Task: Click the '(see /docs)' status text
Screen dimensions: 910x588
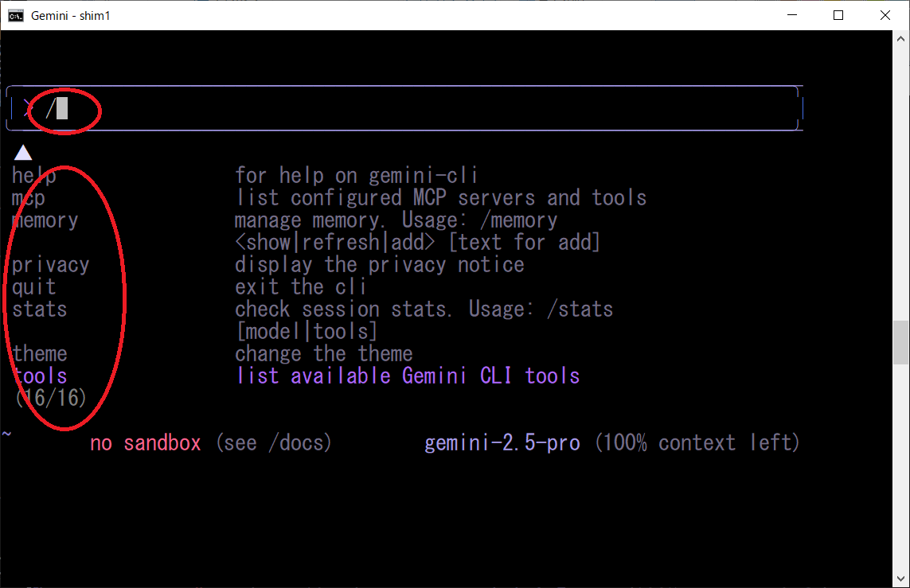Action: 273,443
